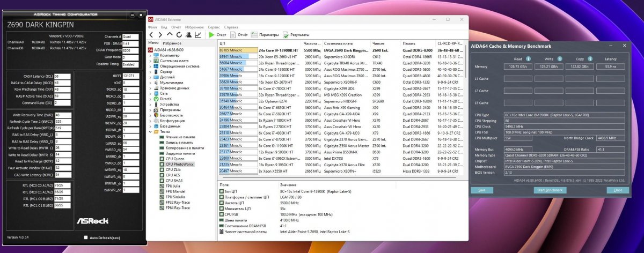
Task: Select Компьютер in the tree
Action: pyautogui.click(x=166, y=55)
